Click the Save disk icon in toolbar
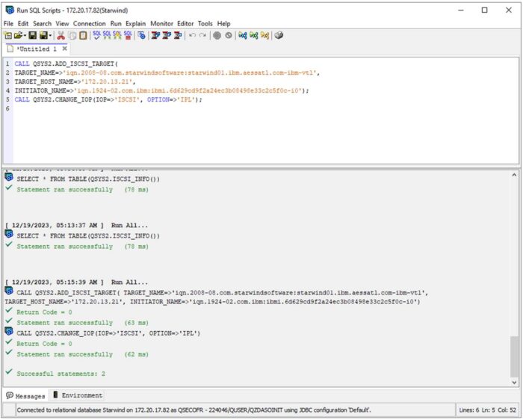 click(x=32, y=35)
